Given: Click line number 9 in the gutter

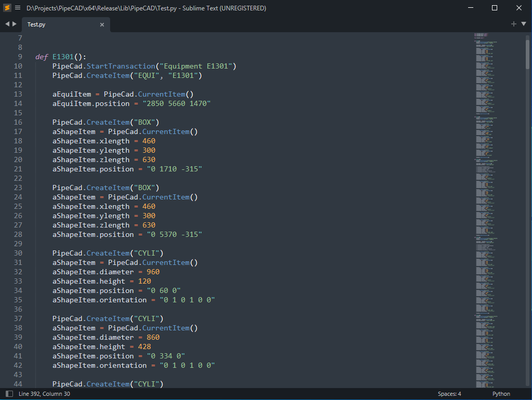Looking at the screenshot, I should point(20,57).
